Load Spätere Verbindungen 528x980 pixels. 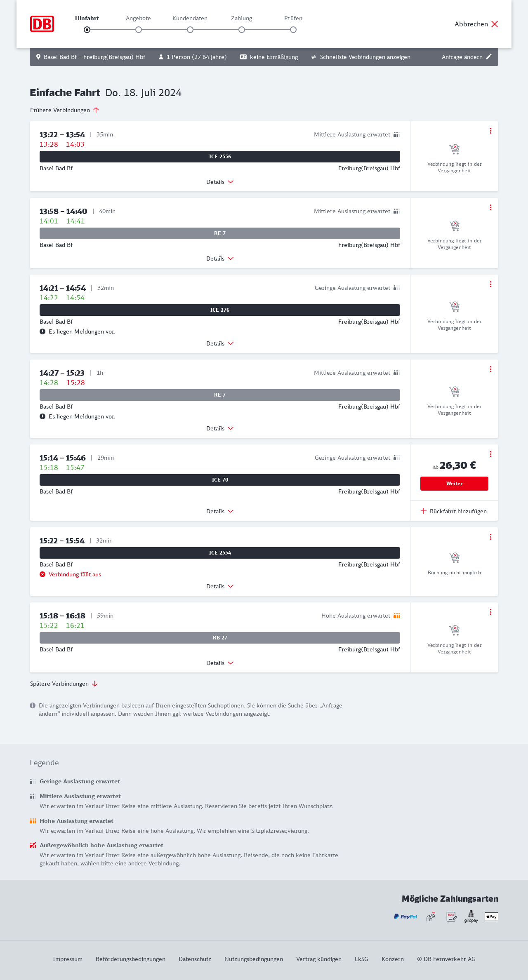tap(64, 684)
